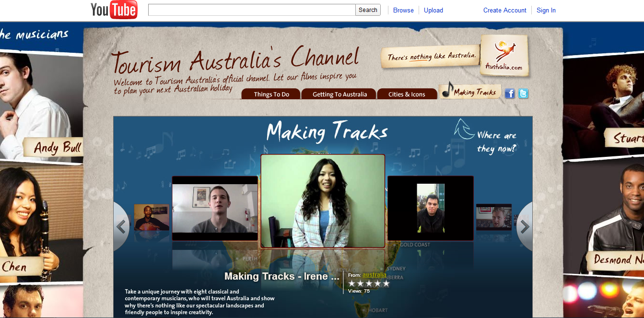Click the 'Making Tracks - Irene ...' video title
Screen dimensions: 644x318
[x=282, y=276]
